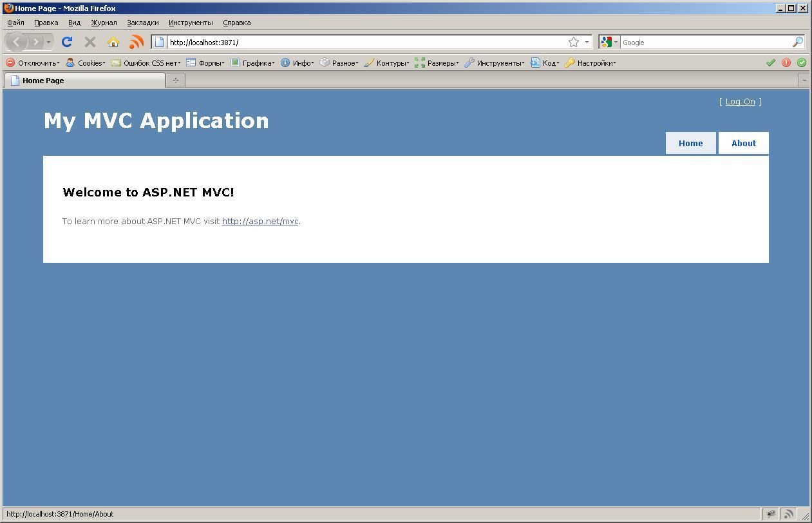
Task: Open the Графика developer toolbar dropdown
Action: coord(252,63)
